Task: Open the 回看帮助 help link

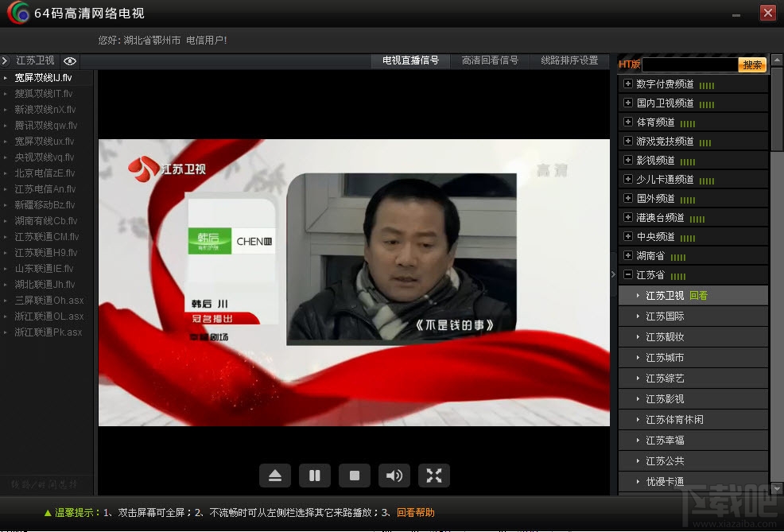Action: click(416, 512)
